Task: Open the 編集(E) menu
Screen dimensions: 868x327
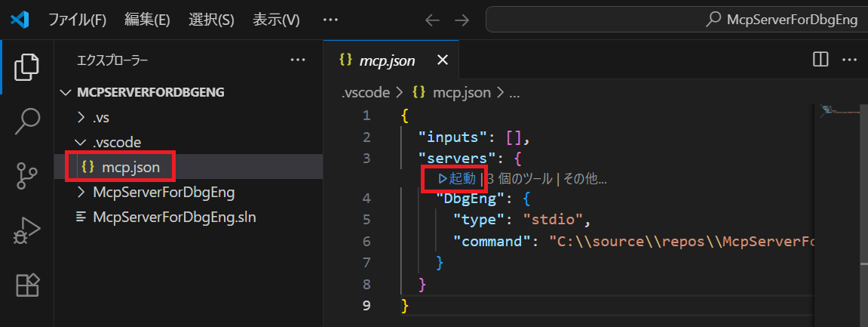Action: click(147, 20)
